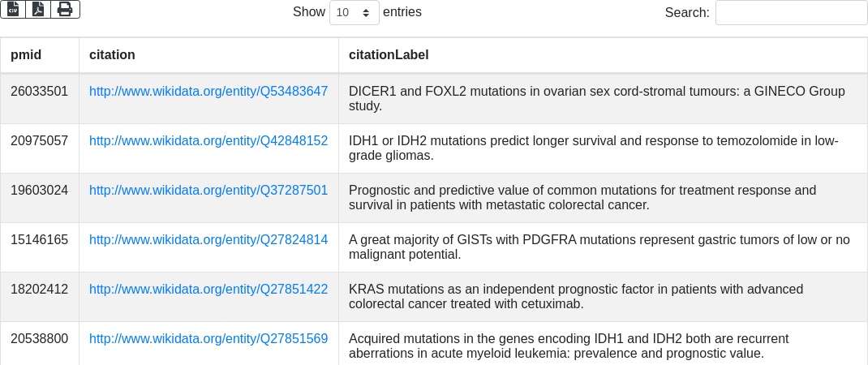
Task: Open Wikidata entity Q42848152 link
Action: (208, 141)
